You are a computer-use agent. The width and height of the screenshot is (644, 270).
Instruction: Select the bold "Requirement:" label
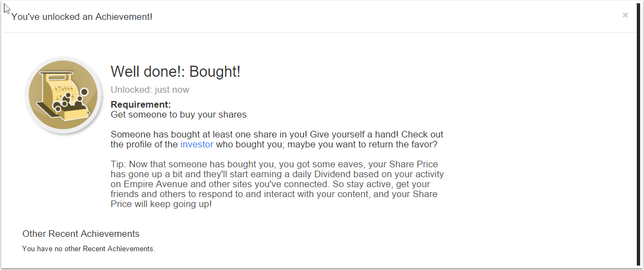pos(141,104)
